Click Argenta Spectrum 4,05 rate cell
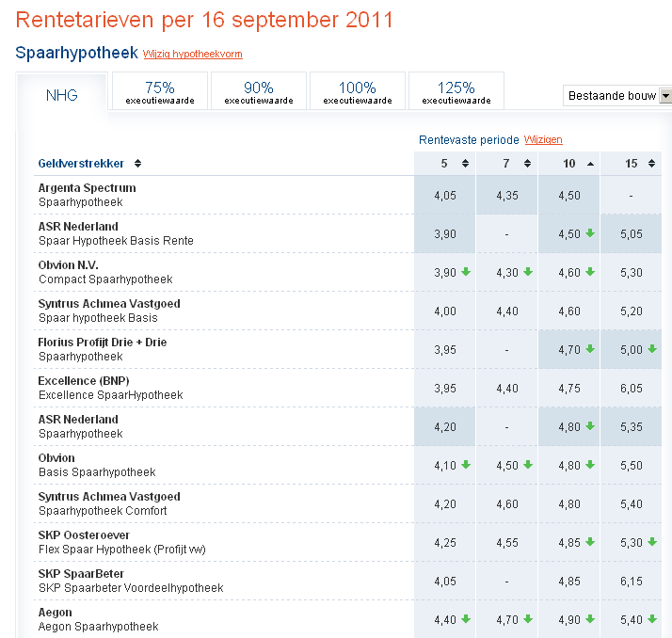Screen dimensions: 672x638 (x=445, y=196)
